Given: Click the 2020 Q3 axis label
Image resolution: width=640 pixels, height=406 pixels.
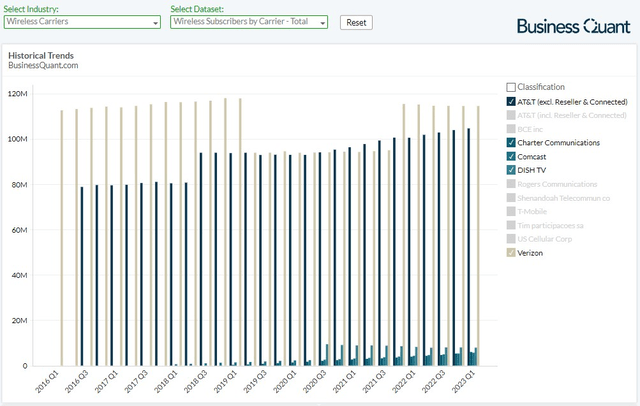Looking at the screenshot, I should tap(315, 382).
